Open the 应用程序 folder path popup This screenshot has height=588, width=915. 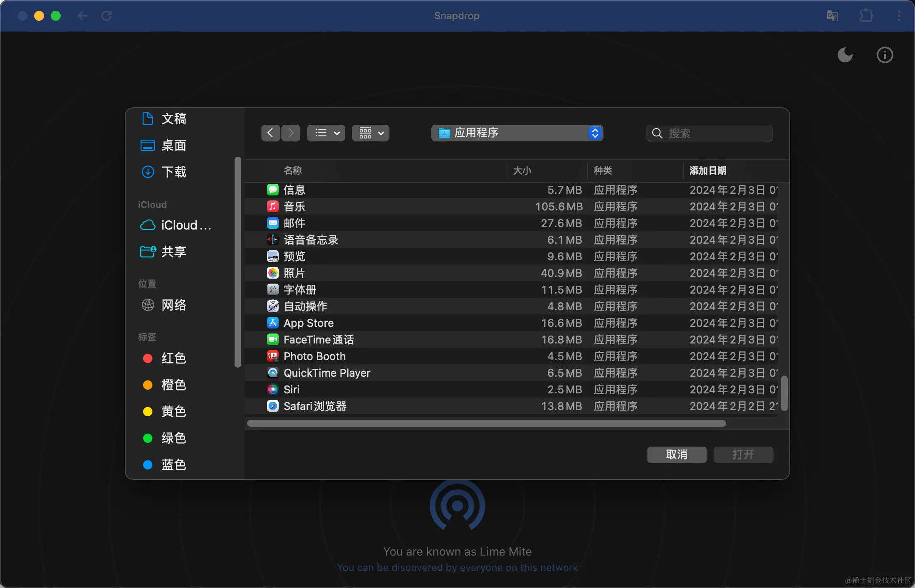click(517, 133)
